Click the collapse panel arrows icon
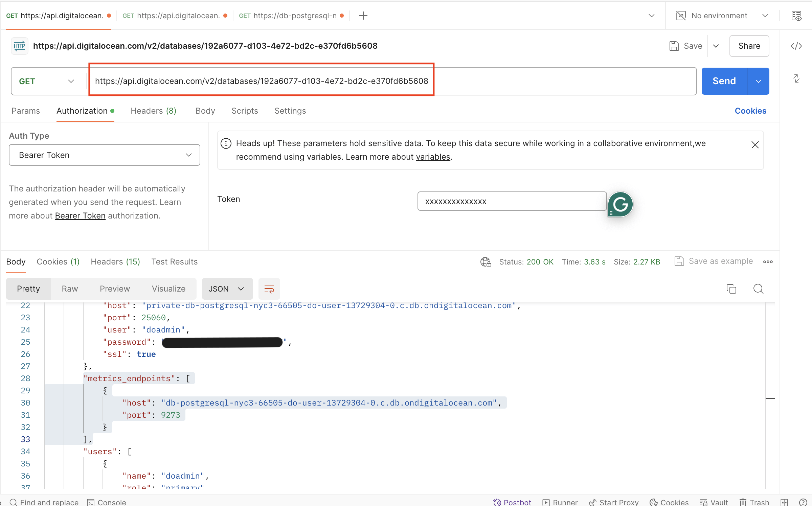Image resolution: width=812 pixels, height=506 pixels. tap(796, 78)
